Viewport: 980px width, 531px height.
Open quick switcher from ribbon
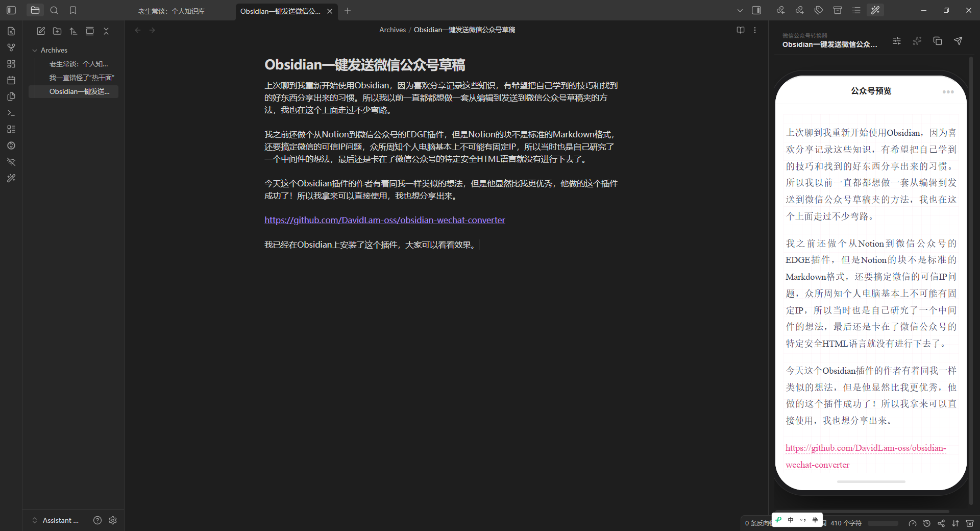click(11, 31)
